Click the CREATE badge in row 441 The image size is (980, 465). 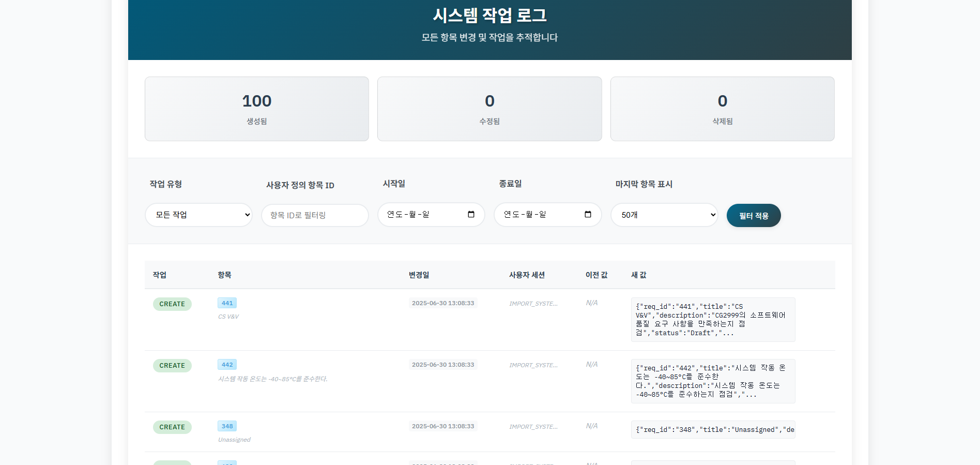172,304
